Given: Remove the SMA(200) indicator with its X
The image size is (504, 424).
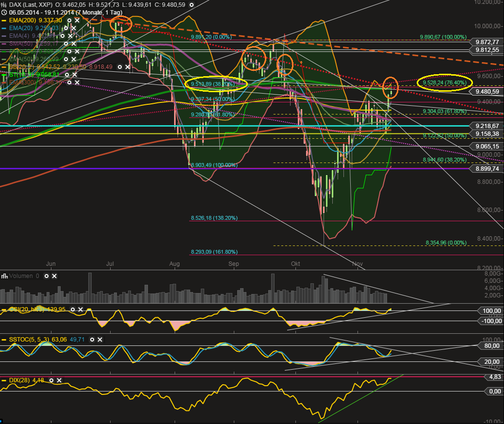Looking at the screenshot, I should tap(77, 51).
